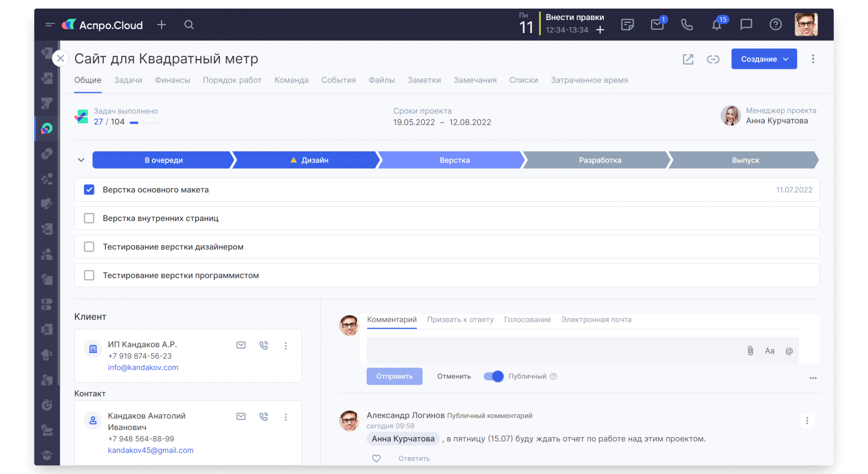This screenshot has height=474, width=868.
Task: Click the plus icon beside the Aspro.Cloud logo
Action: click(x=162, y=25)
